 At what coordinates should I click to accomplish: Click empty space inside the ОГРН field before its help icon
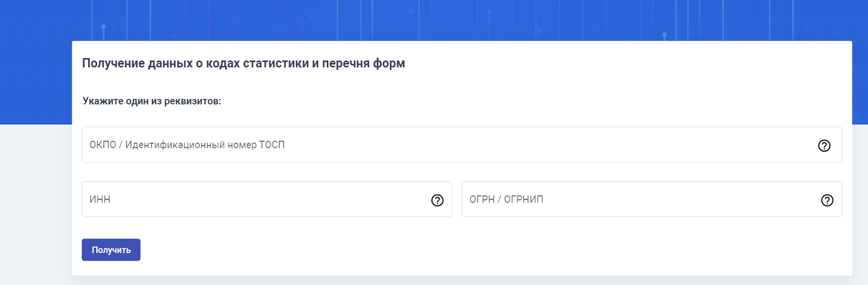pos(679,199)
